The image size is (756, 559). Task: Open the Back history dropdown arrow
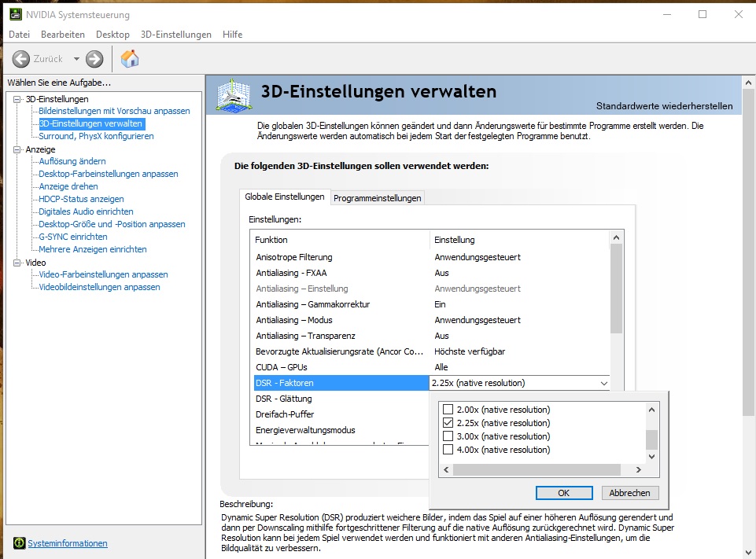tap(76, 59)
